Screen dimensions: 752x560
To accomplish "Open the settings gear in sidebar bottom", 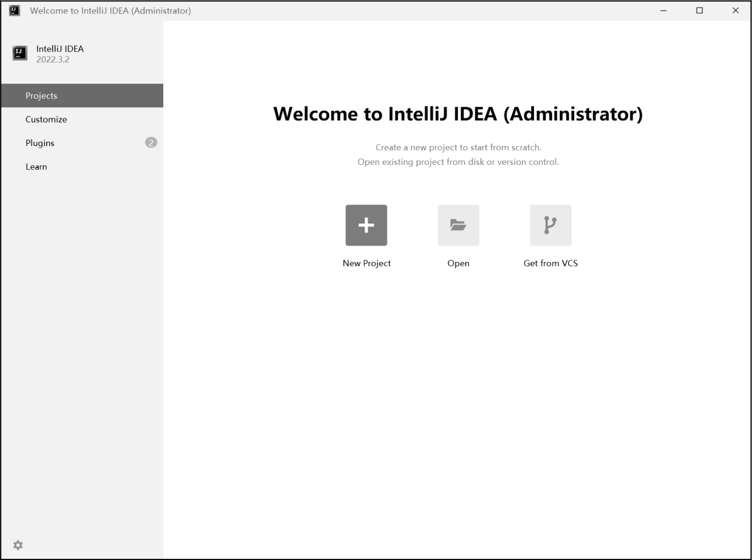I will [18, 545].
